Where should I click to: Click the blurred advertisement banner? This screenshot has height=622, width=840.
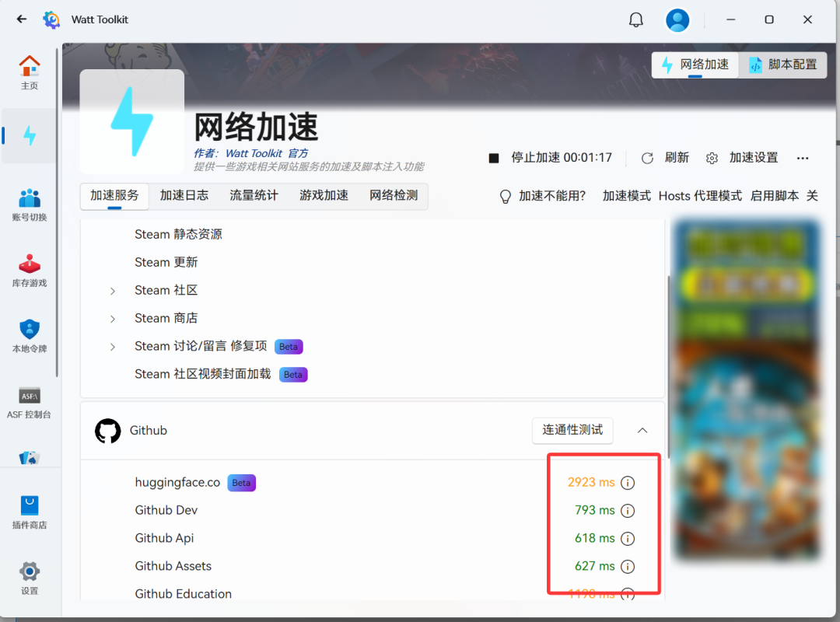(747, 390)
